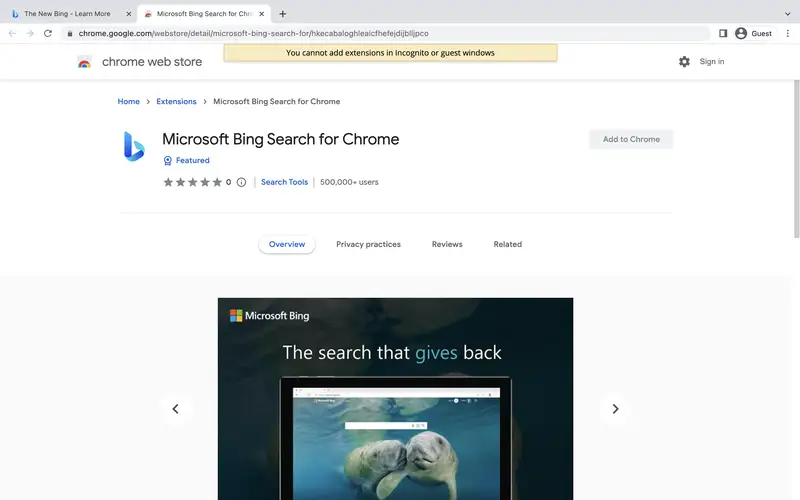Reload the current page
800x500 pixels.
[47, 33]
